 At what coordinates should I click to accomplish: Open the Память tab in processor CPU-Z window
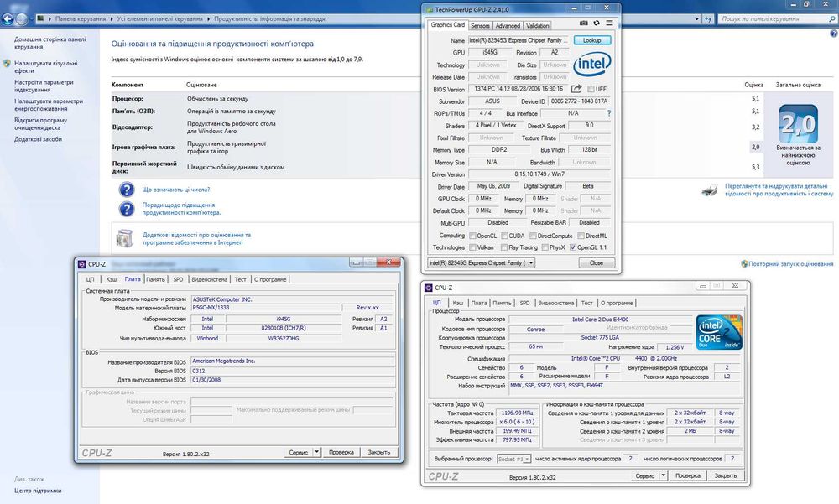click(x=503, y=303)
